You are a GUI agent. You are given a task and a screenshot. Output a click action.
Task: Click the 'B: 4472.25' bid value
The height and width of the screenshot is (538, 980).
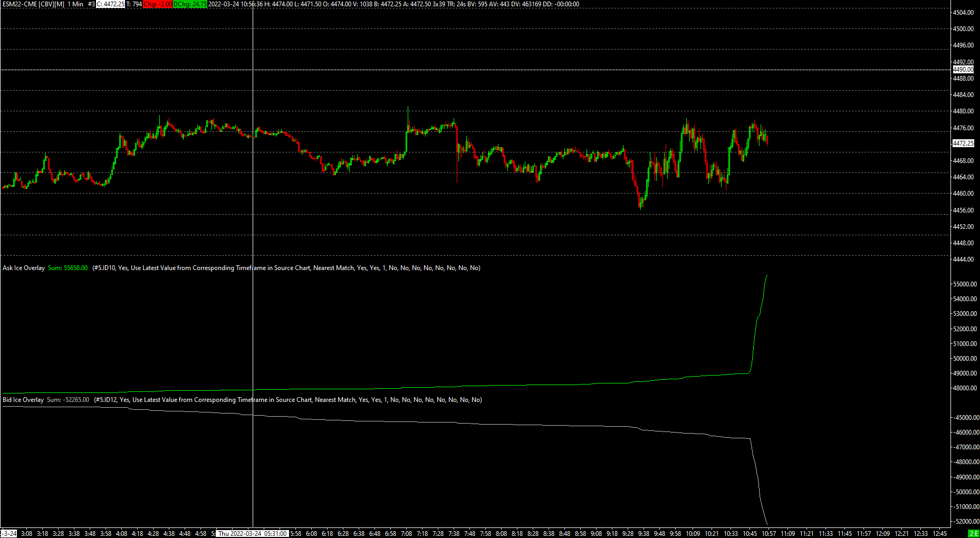(x=388, y=4)
